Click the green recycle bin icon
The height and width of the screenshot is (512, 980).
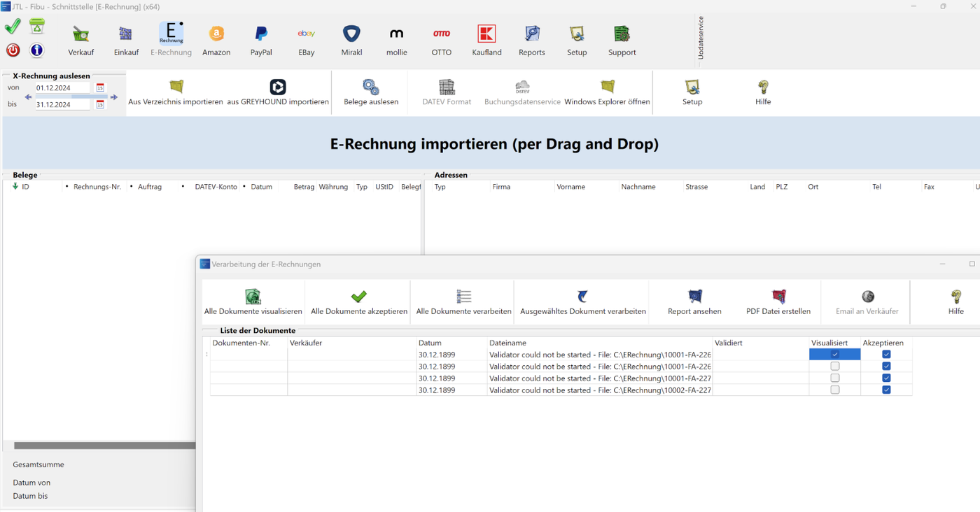(37, 27)
